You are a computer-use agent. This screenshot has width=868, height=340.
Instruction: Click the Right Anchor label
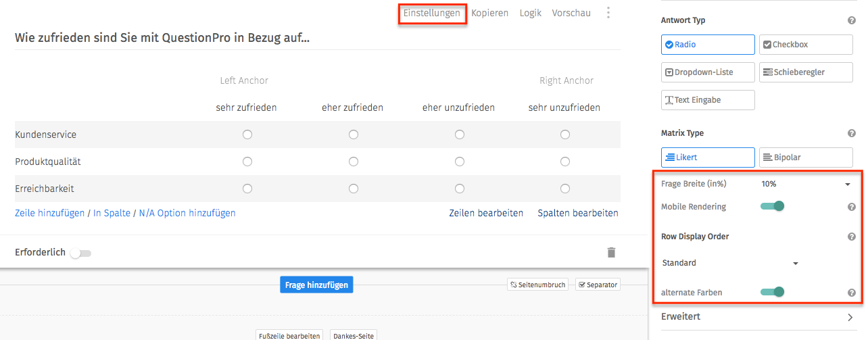566,80
